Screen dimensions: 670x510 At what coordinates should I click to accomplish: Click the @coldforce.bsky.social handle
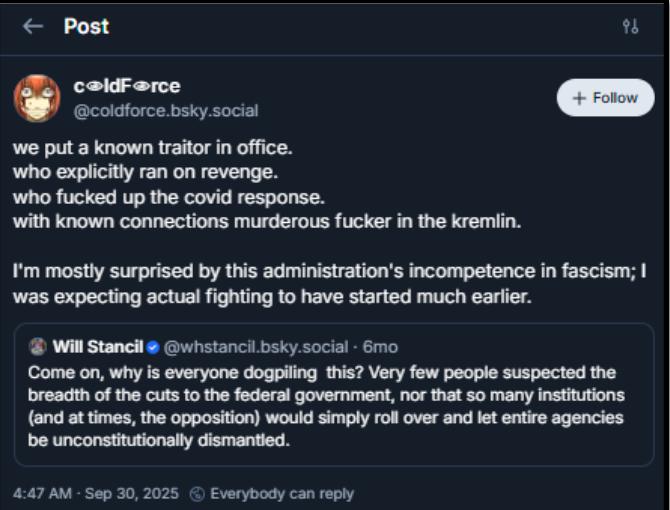[166, 110]
